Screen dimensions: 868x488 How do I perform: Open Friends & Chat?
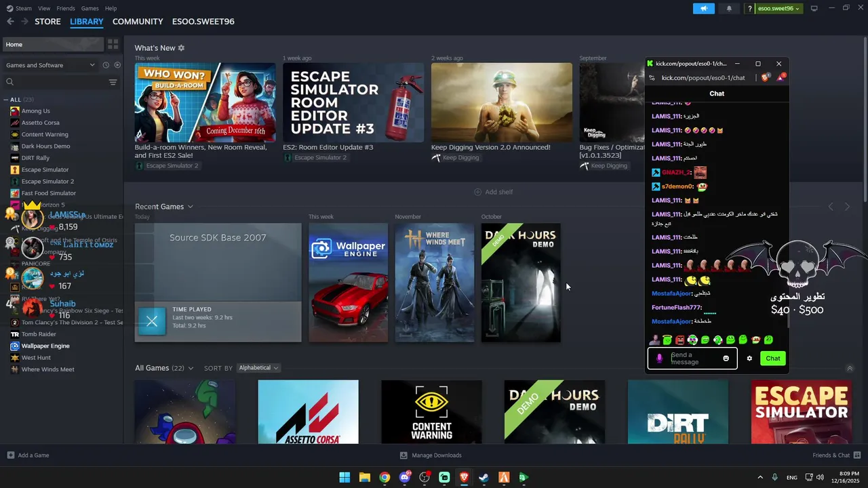coord(837,455)
